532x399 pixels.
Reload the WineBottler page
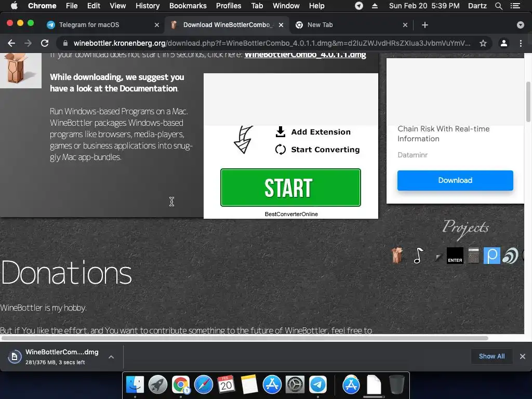click(45, 43)
